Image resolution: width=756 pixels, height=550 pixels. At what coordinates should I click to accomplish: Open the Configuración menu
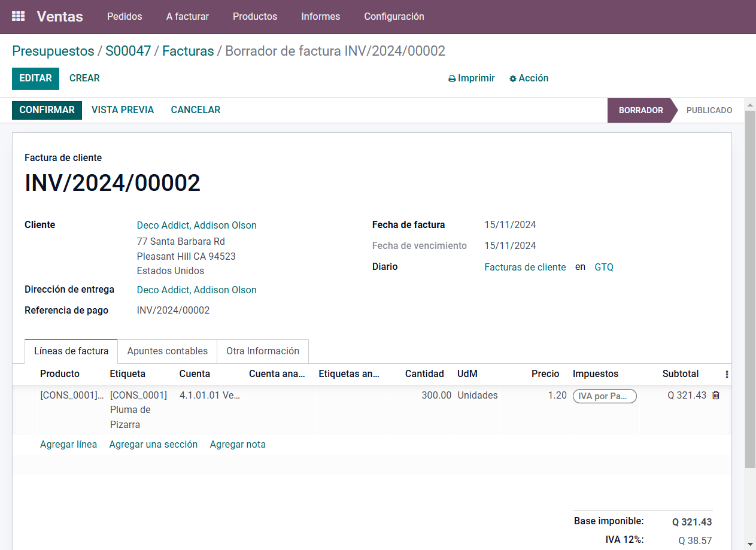pyautogui.click(x=394, y=17)
